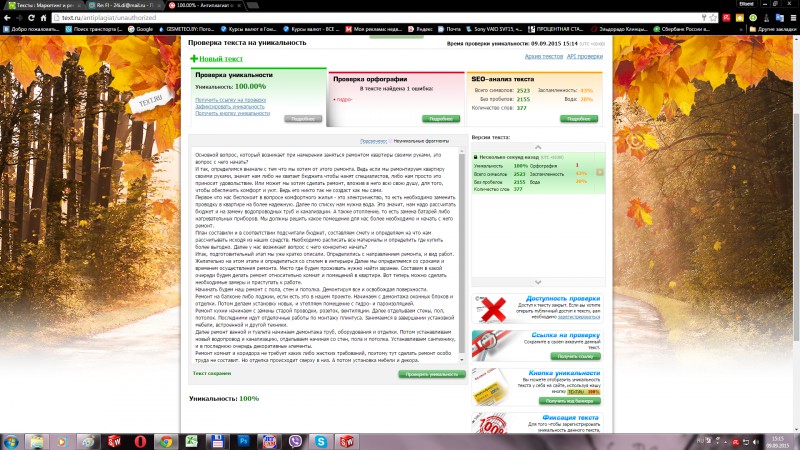
Task: Select the 100.00% Антиплагиат browser tab
Action: point(204,5)
